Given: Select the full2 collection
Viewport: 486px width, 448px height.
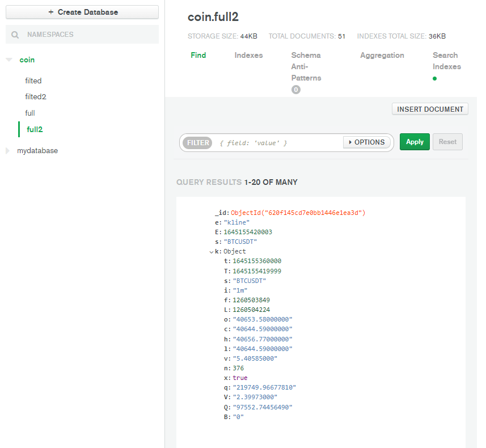Looking at the screenshot, I should click(x=35, y=129).
